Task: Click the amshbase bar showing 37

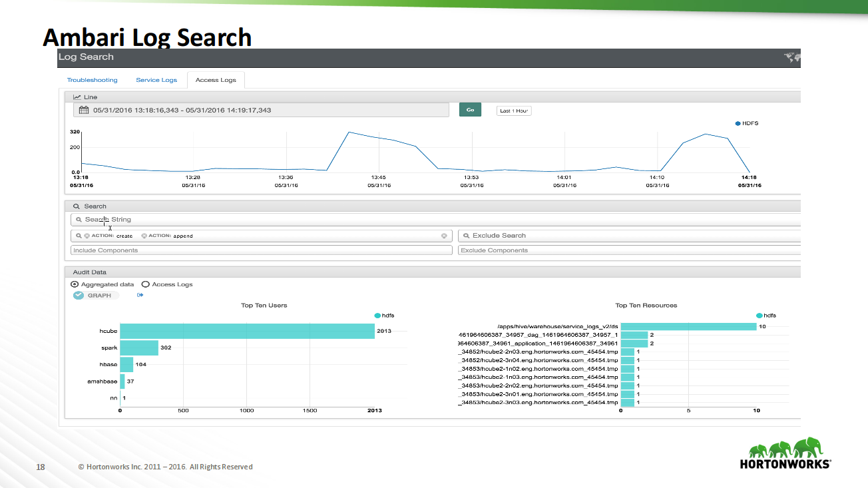Action: [x=122, y=381]
